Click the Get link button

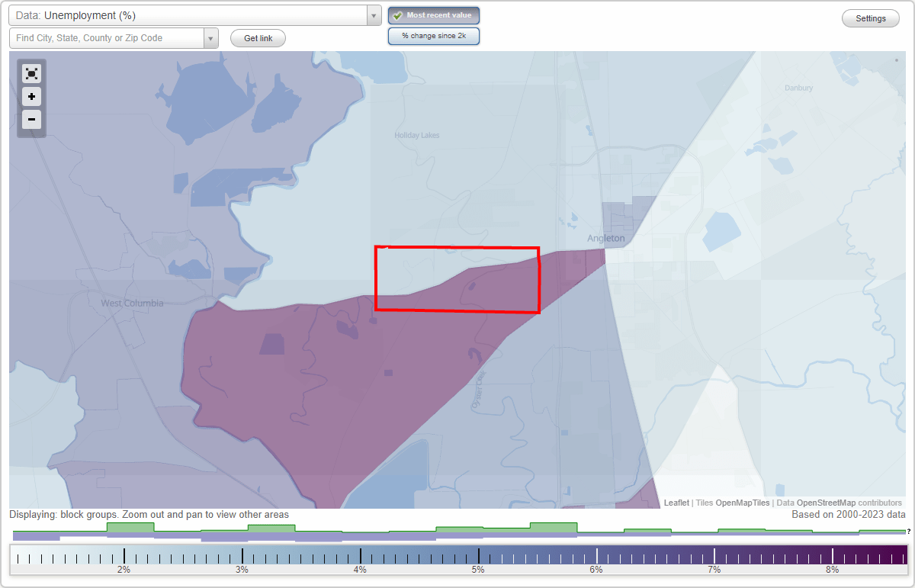[258, 38]
